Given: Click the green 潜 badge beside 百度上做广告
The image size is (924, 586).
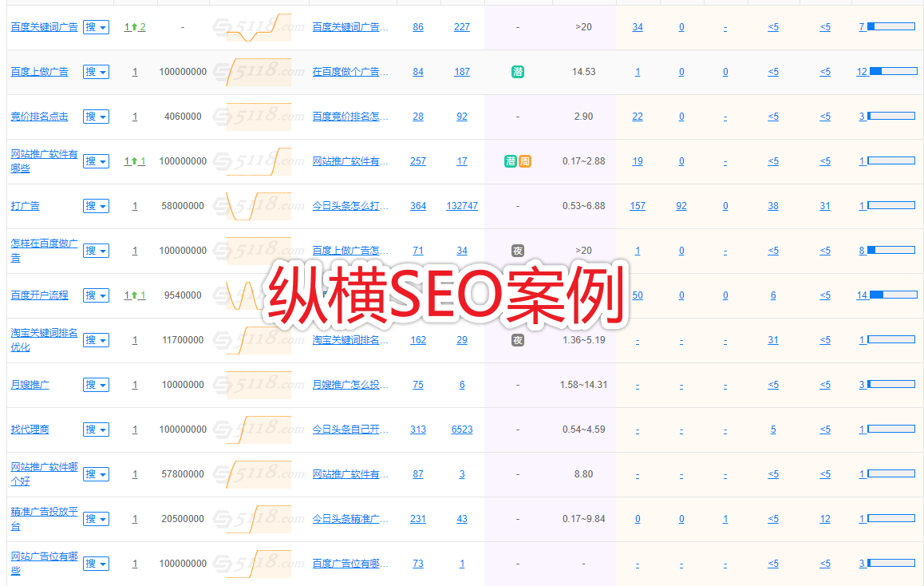Looking at the screenshot, I should 518,72.
